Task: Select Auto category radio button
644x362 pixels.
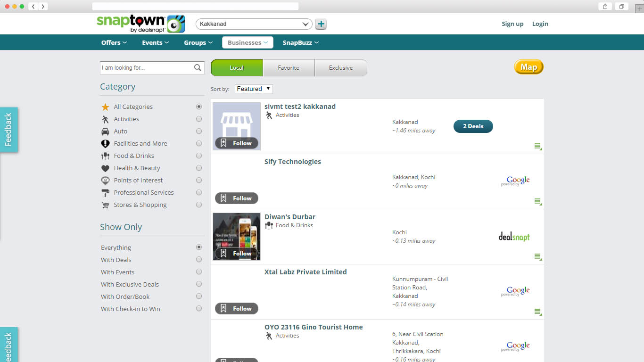Action: click(x=199, y=132)
